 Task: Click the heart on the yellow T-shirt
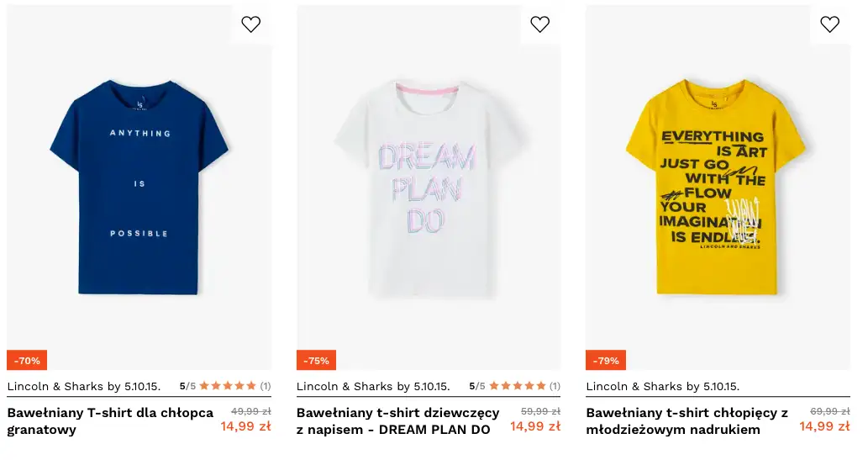(x=829, y=24)
